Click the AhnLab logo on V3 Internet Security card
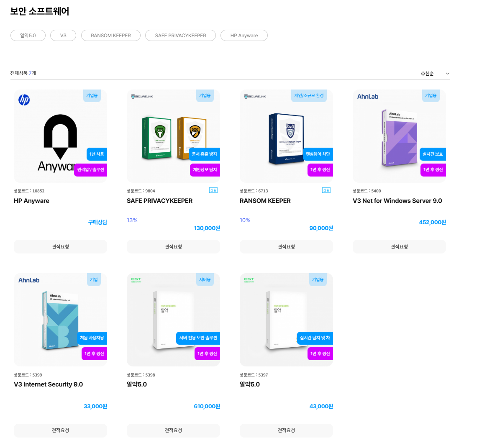 click(29, 280)
